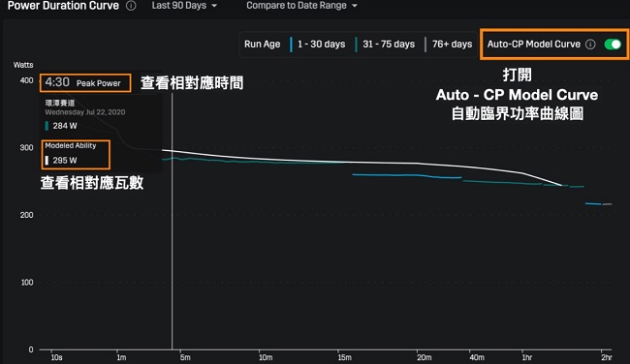Click the 300 watts axis label

(26, 148)
